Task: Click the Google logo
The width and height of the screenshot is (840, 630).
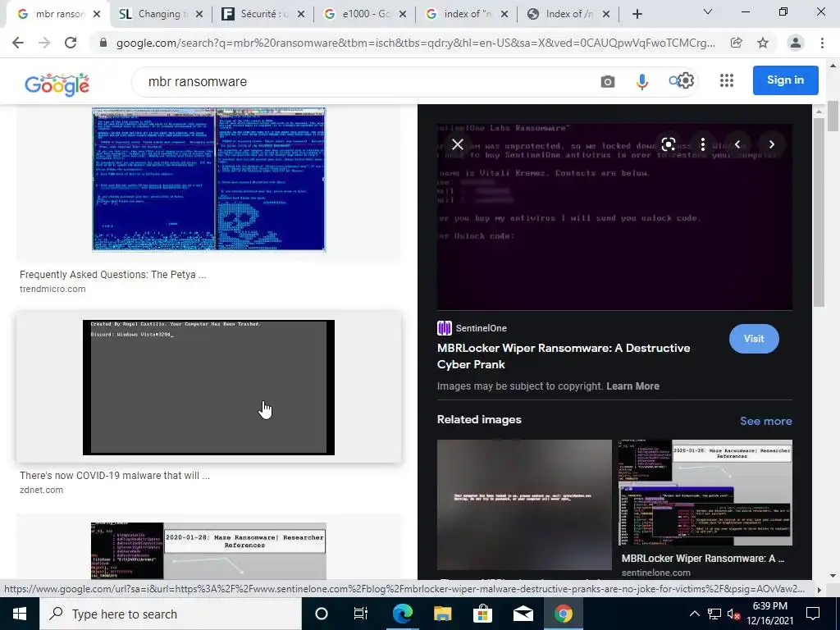Action: 57,84
